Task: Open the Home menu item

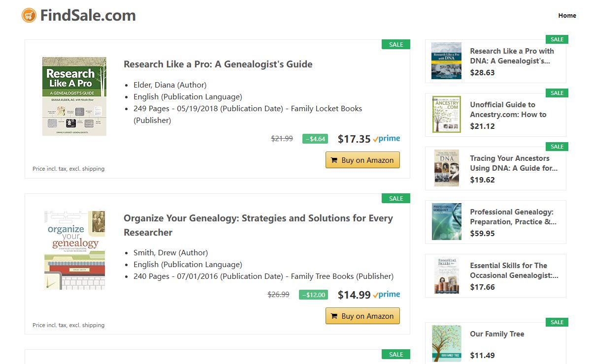Action: [567, 15]
